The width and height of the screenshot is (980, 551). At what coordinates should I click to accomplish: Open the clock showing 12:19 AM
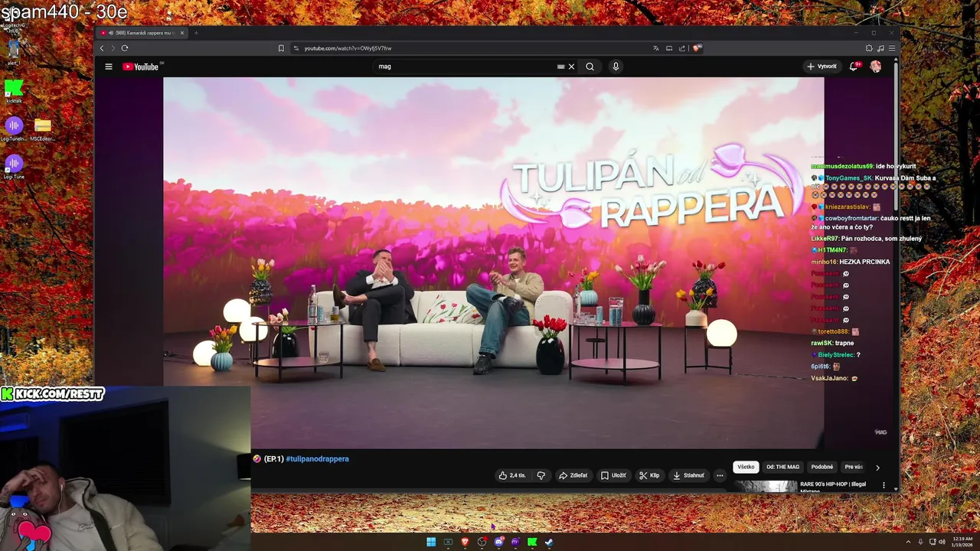click(963, 542)
